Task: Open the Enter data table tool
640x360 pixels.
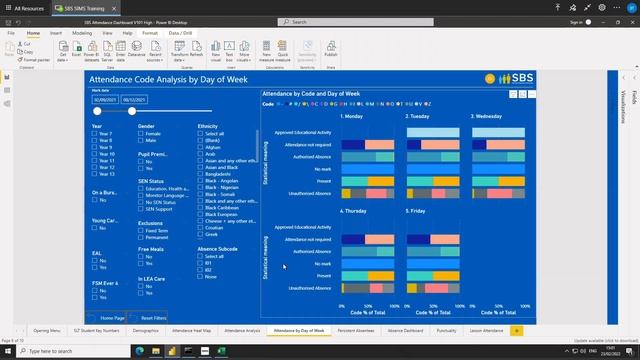Action: pyautogui.click(x=120, y=51)
